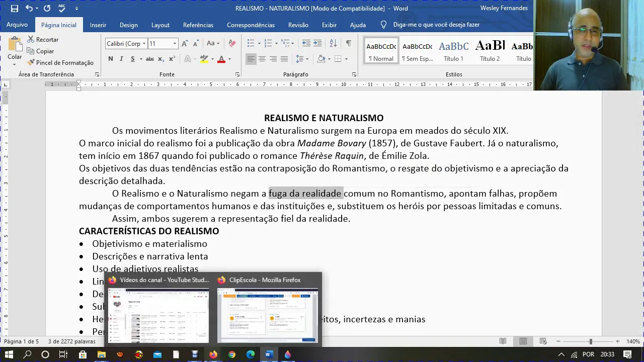Adjust the zoom slider in status bar

590,341
